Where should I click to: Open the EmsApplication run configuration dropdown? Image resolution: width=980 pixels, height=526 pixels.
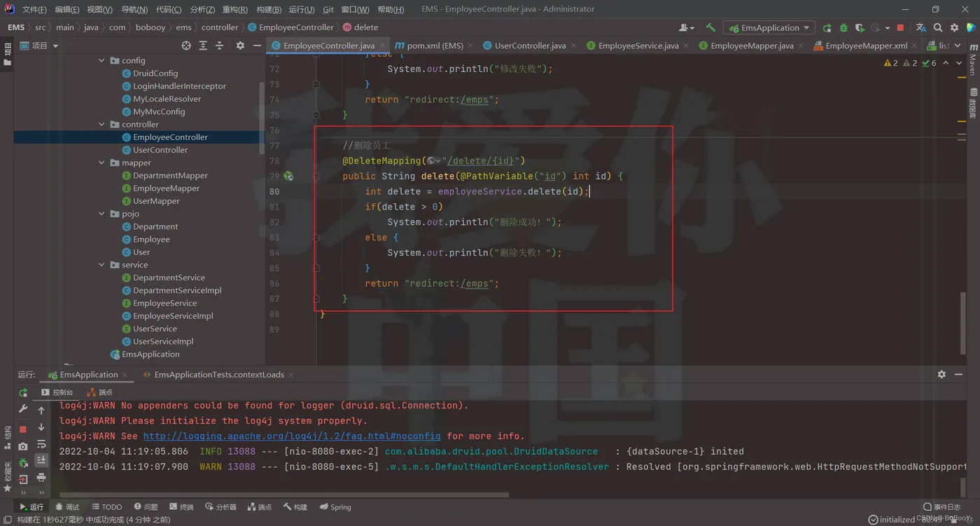pos(769,28)
